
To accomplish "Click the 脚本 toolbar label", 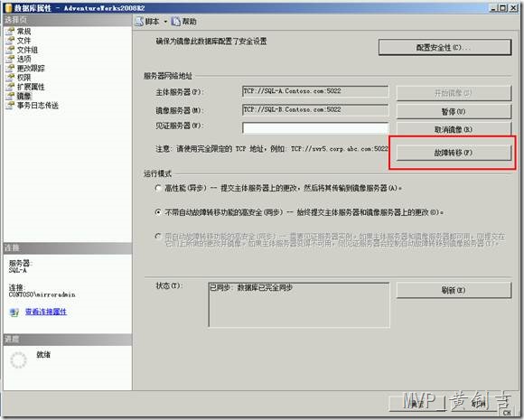I will (153, 22).
